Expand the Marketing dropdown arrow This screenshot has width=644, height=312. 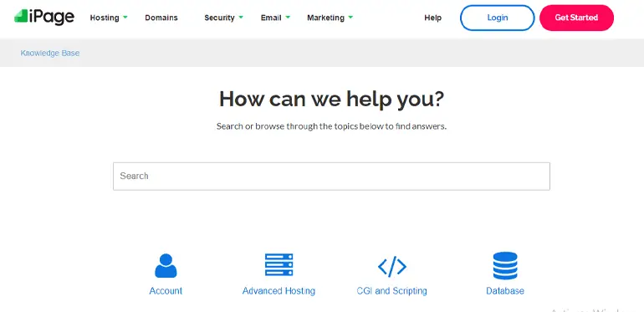click(350, 18)
